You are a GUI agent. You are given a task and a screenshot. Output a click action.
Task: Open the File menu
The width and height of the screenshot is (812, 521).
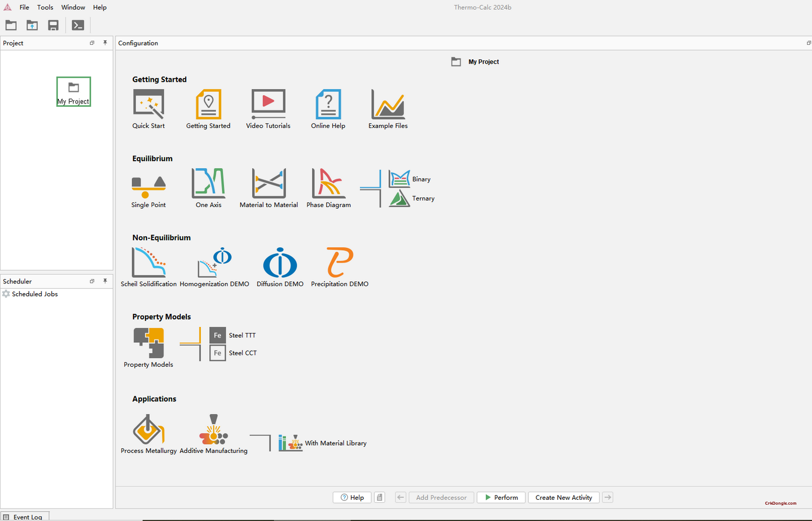(x=24, y=7)
